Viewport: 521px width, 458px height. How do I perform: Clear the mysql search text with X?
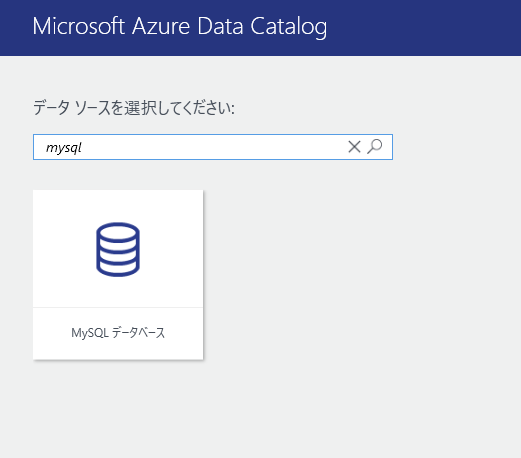point(354,147)
